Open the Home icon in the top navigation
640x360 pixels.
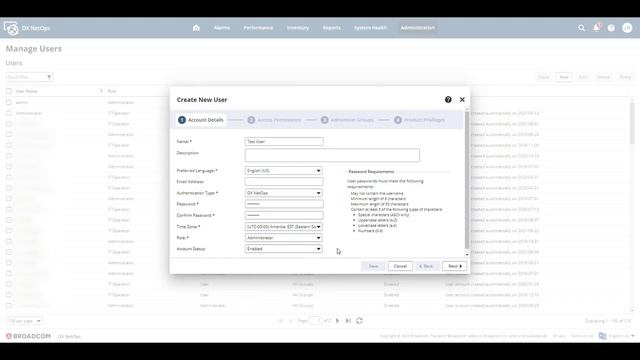point(196,28)
